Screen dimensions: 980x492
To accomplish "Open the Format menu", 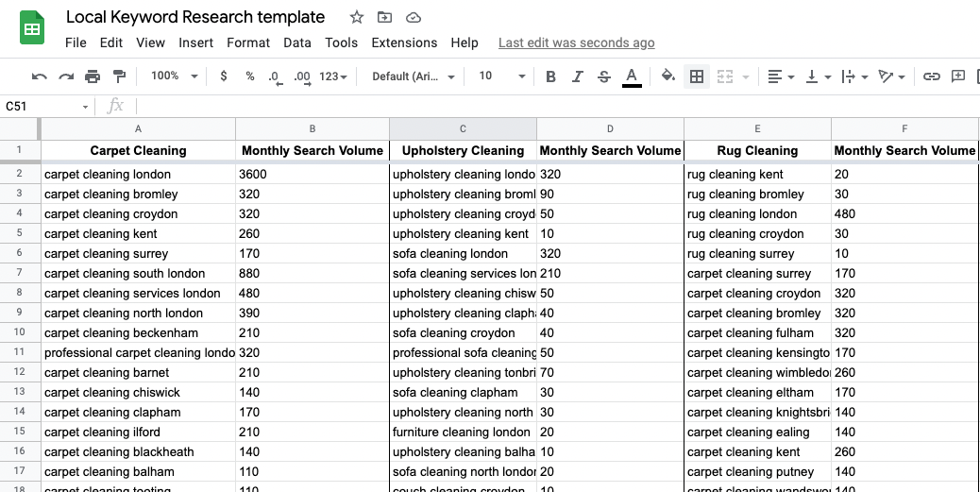I will (248, 42).
